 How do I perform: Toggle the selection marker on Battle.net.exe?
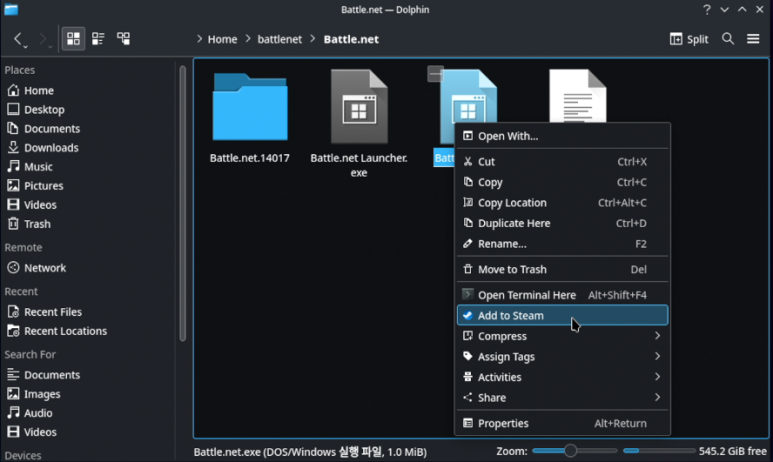435,74
